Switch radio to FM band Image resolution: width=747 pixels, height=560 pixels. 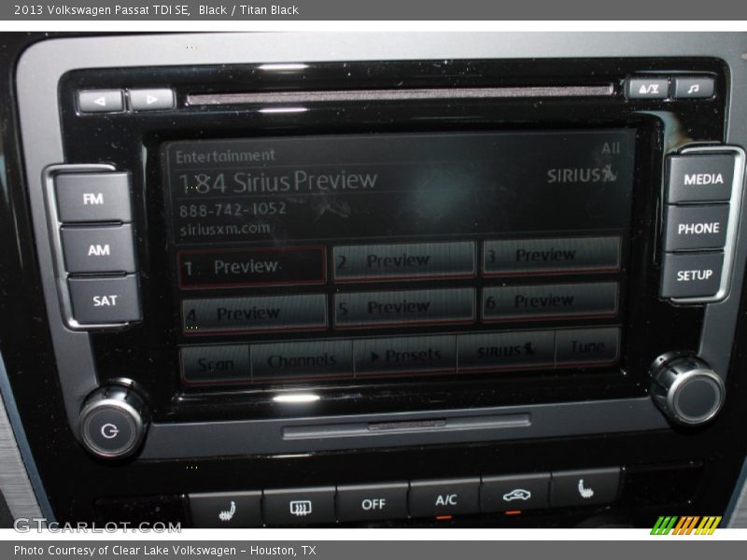coord(92,198)
